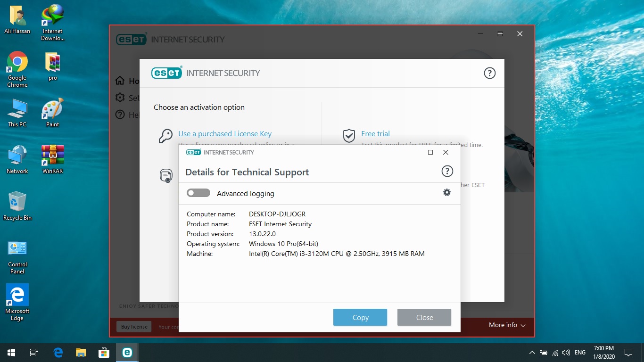Click the key icon beside License Key

pos(165,136)
